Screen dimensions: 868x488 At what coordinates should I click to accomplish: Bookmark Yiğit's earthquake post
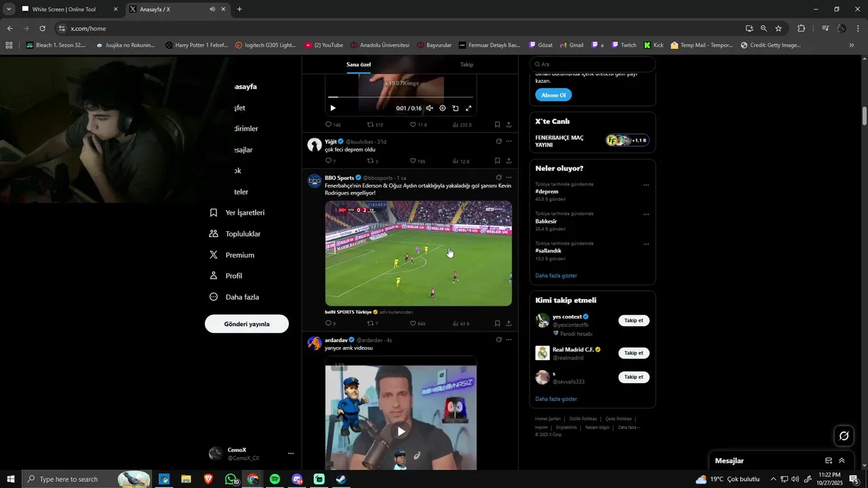pos(497,161)
